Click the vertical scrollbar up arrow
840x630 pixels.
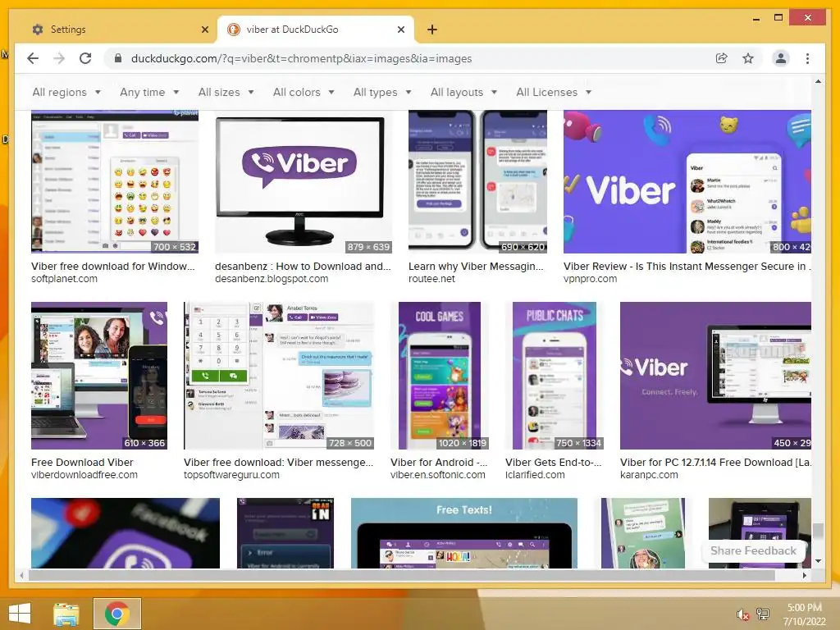(818, 82)
